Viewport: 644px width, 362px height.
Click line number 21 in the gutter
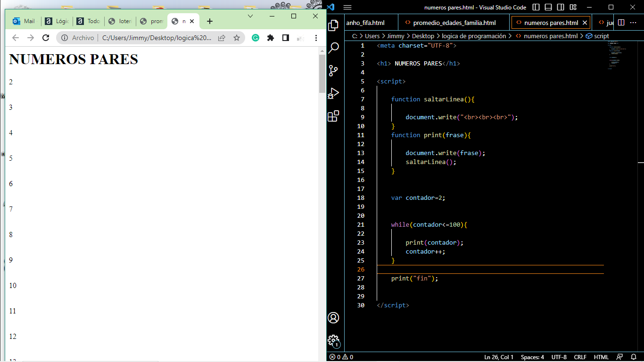(361, 225)
